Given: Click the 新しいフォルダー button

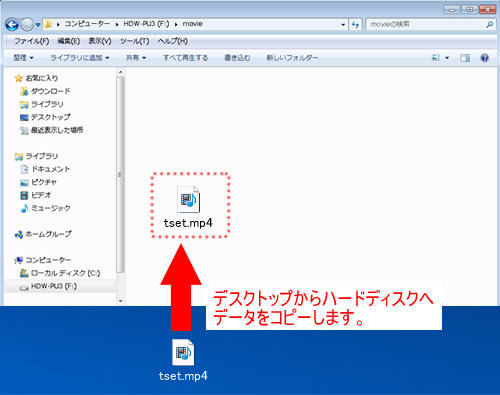Looking at the screenshot, I should tap(292, 58).
